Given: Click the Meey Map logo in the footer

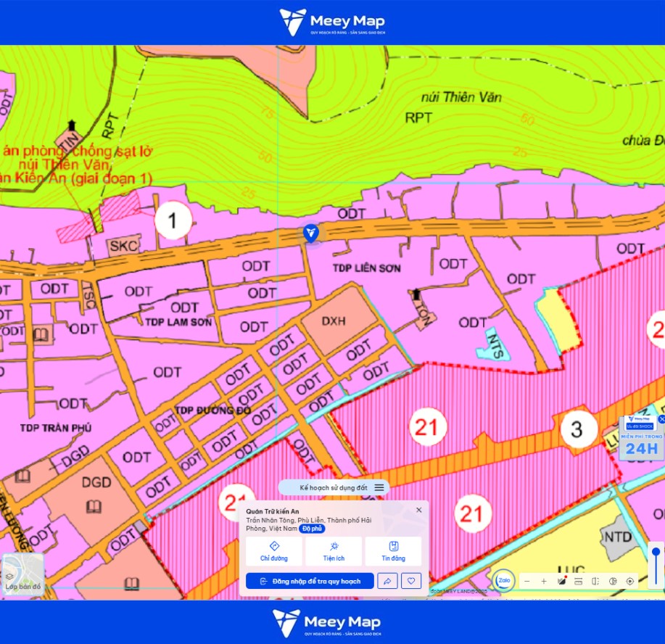Looking at the screenshot, I should coord(326,623).
